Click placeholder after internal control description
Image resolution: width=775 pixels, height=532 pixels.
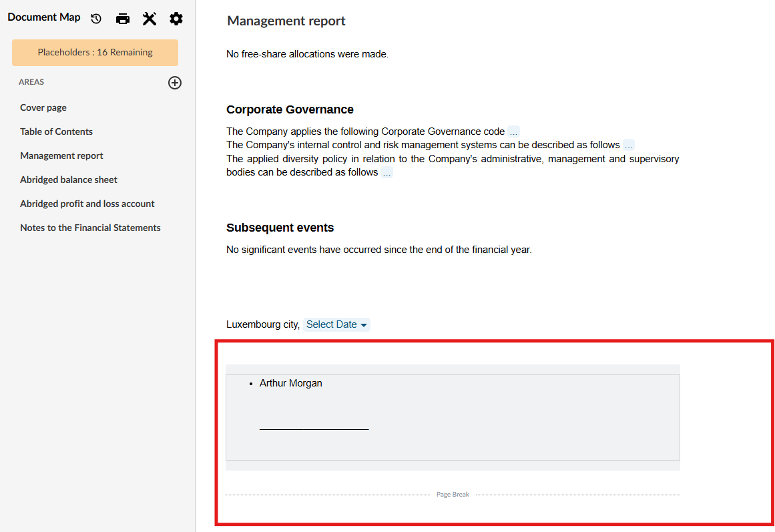pyautogui.click(x=629, y=146)
